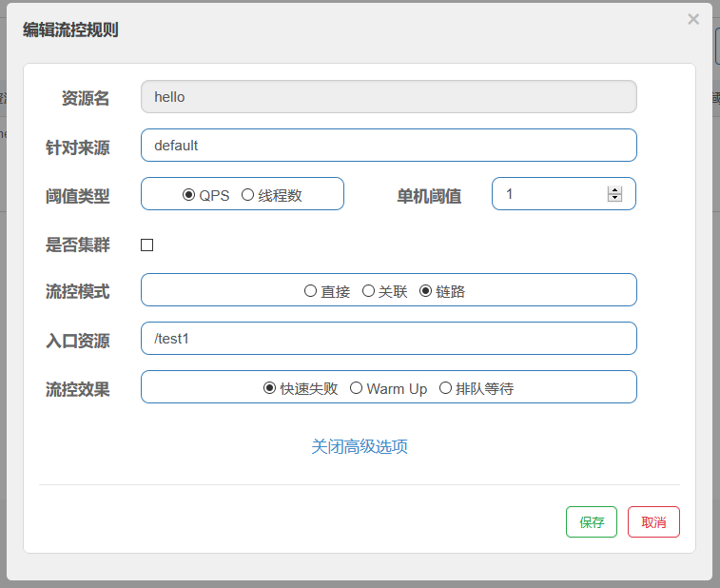Choose 直接 flow control mode
This screenshot has height=588, width=720.
[310, 292]
